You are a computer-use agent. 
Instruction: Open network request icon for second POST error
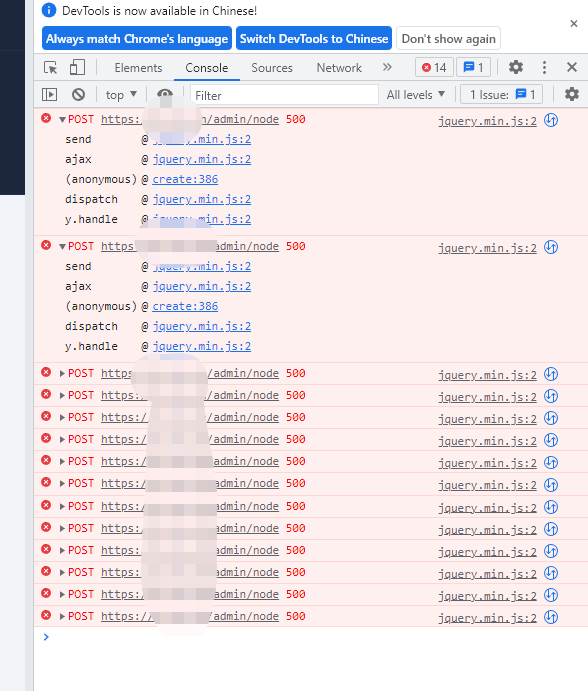point(551,247)
